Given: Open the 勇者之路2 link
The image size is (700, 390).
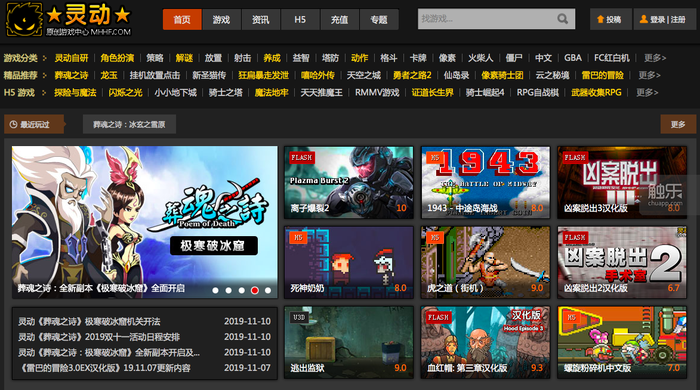Looking at the screenshot, I should click(x=412, y=75).
